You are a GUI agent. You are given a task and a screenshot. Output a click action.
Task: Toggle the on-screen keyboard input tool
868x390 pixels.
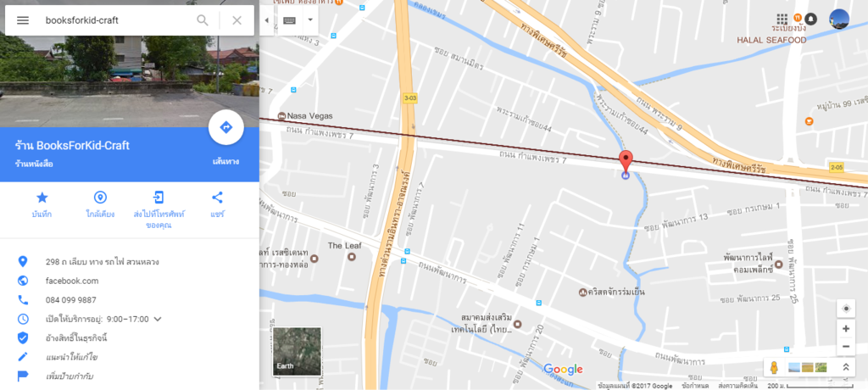pyautogui.click(x=290, y=20)
